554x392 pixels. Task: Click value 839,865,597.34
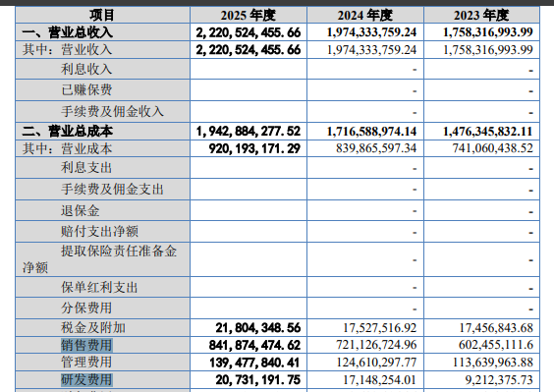[x=376, y=148]
